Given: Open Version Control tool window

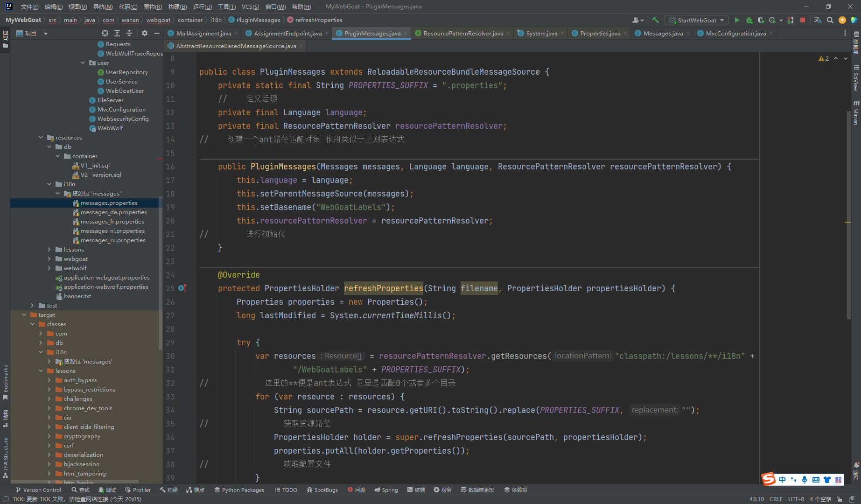Looking at the screenshot, I should click(38, 490).
